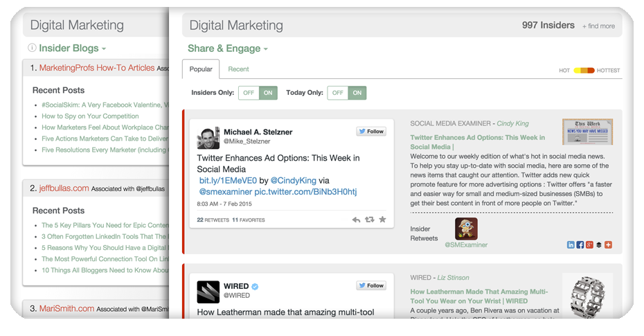644x336 pixels.
Task: Open the This Week newspaper thumbnail
Action: tap(587, 132)
